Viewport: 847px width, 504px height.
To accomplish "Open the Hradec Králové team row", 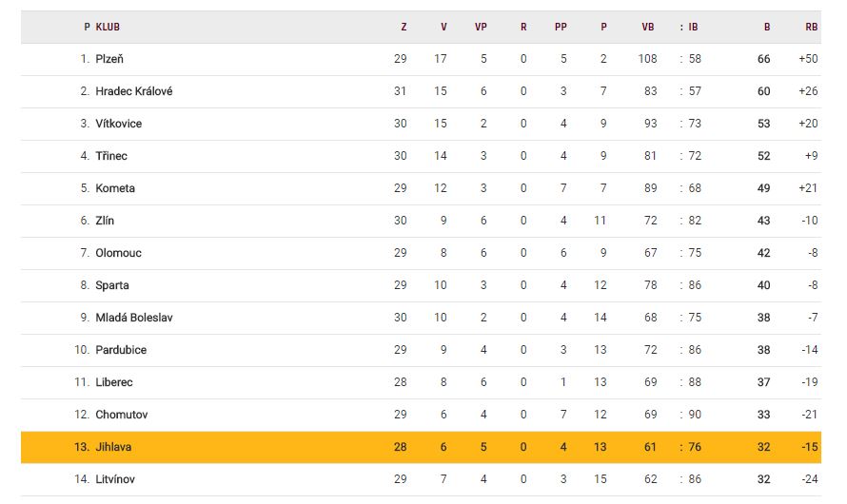I will coord(133,91).
